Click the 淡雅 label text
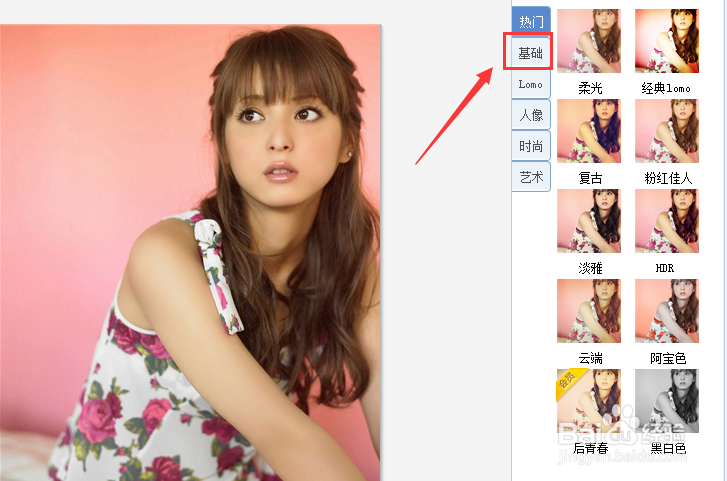Image resolution: width=727 pixels, height=481 pixels. (590, 268)
